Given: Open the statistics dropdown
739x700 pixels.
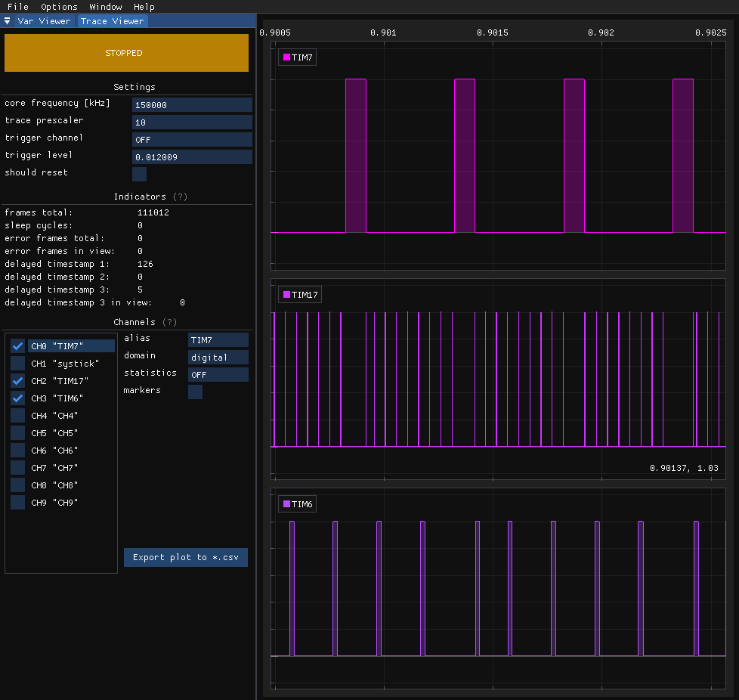Looking at the screenshot, I should coord(218,375).
